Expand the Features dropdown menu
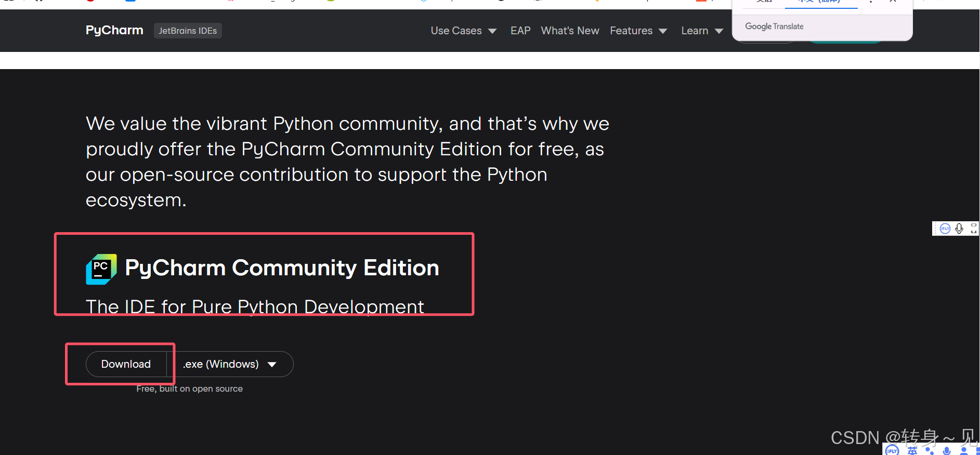980x455 pixels. pyautogui.click(x=638, y=31)
